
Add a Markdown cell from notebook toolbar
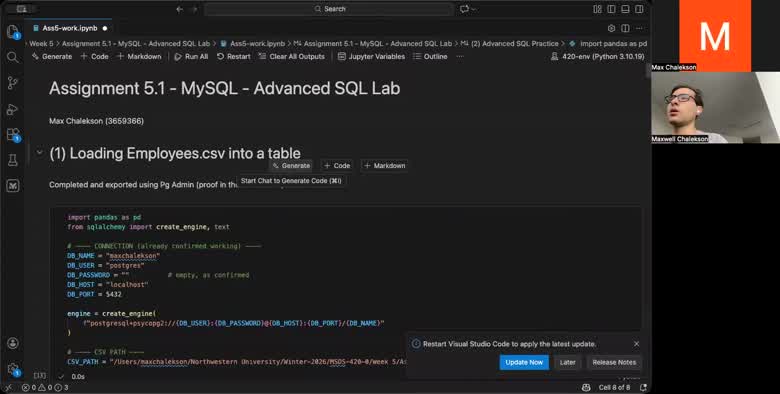pos(139,57)
